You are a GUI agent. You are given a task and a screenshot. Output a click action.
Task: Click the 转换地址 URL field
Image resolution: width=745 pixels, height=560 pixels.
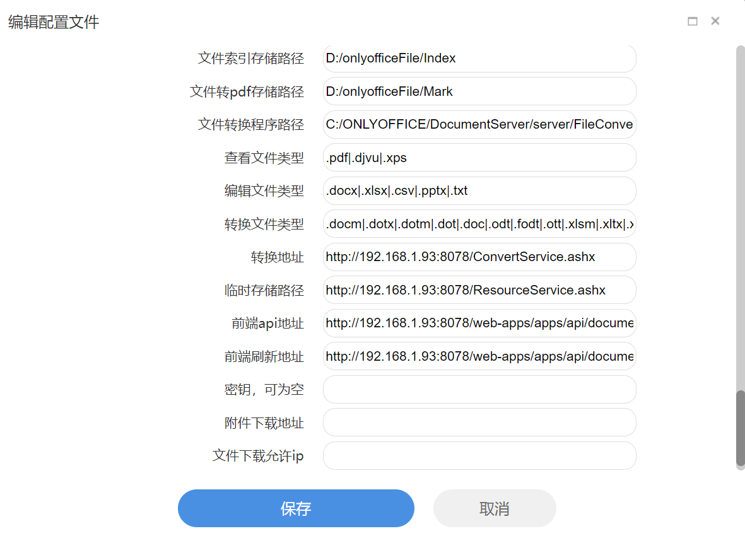point(479,257)
